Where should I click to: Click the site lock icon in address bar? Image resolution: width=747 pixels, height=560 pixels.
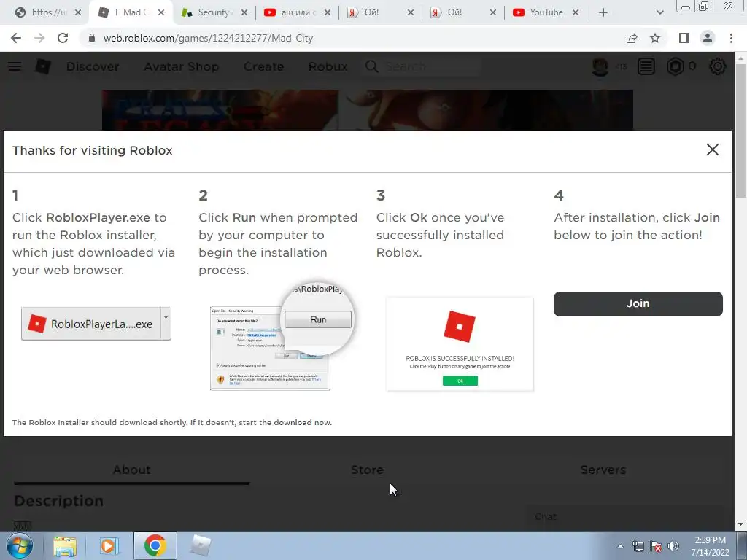(92, 38)
